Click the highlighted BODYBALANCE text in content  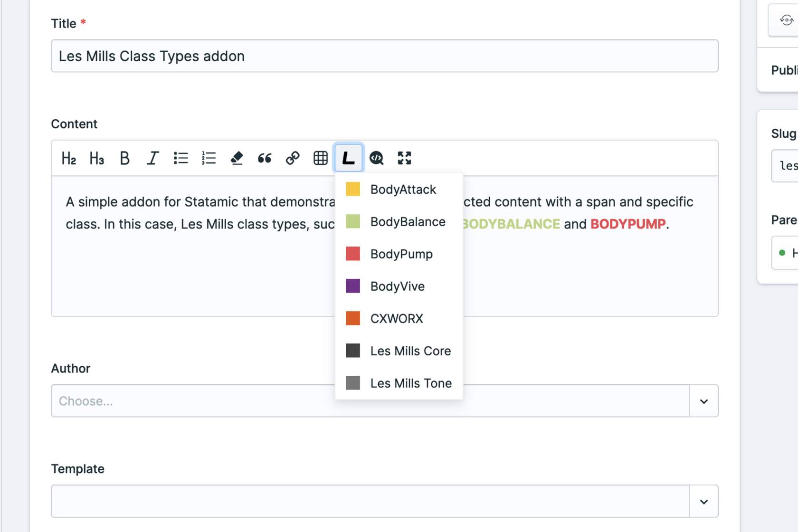click(511, 224)
